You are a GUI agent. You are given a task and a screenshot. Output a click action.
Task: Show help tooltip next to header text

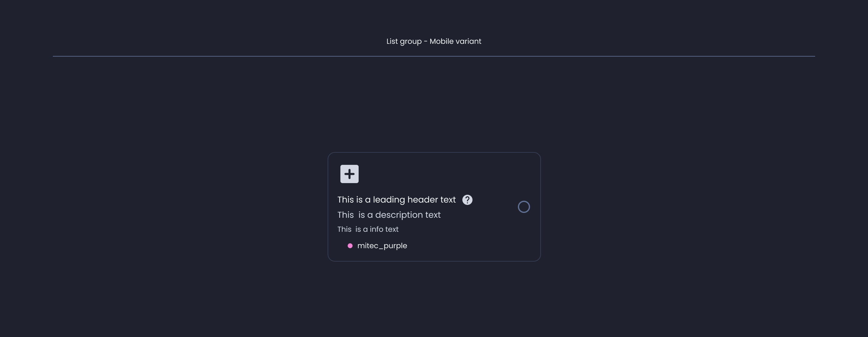[467, 200]
